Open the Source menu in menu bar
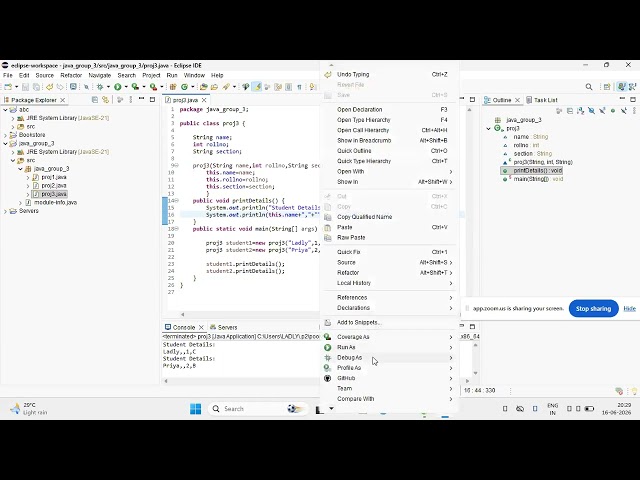 [44, 76]
